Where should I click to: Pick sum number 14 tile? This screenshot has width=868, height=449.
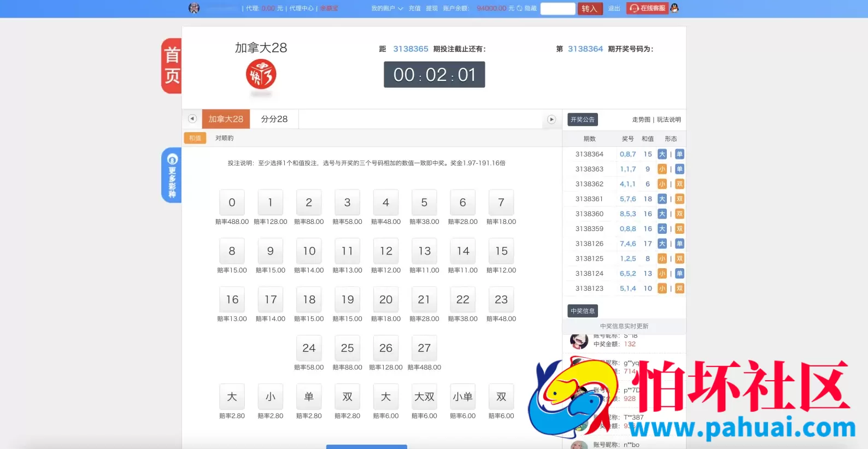click(x=463, y=251)
